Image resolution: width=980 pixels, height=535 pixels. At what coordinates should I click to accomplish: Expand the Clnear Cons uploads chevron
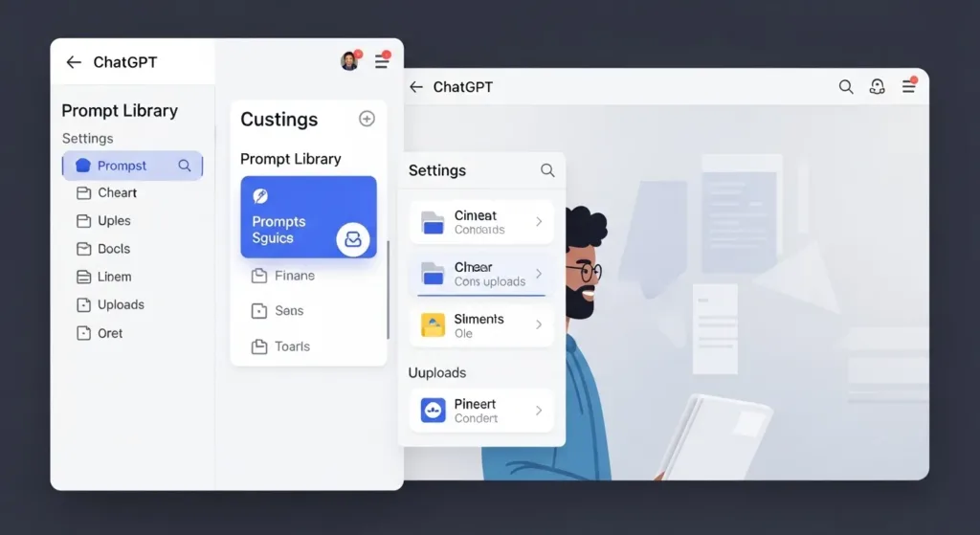click(x=539, y=274)
